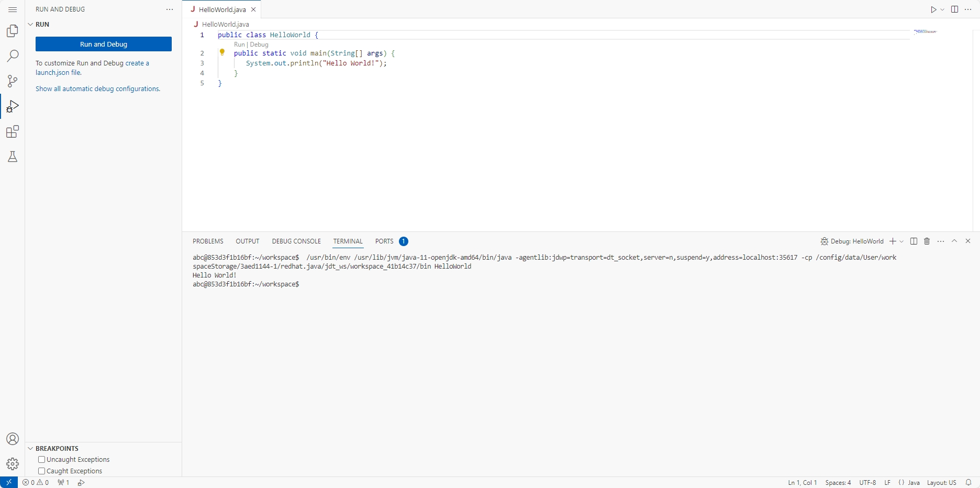Open the Testing flask view
The image size is (980, 488).
coord(13,157)
